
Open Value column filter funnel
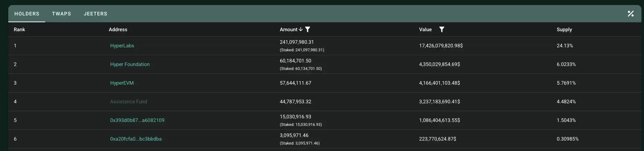(x=442, y=29)
